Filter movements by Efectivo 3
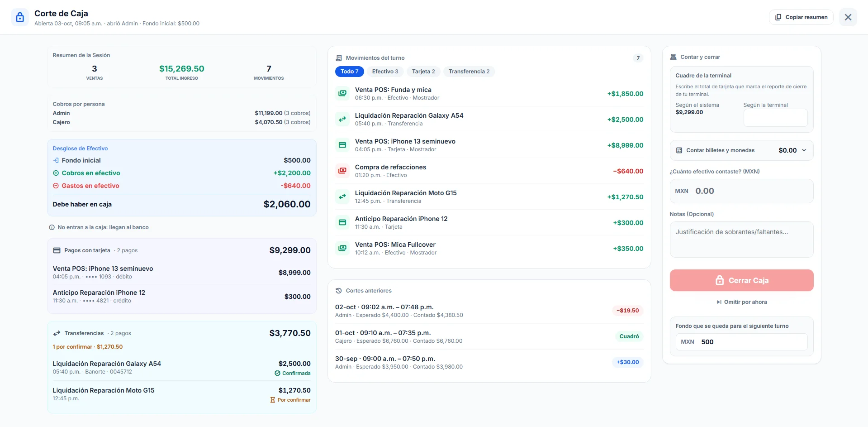Viewport: 868px width, 427px height. (385, 72)
